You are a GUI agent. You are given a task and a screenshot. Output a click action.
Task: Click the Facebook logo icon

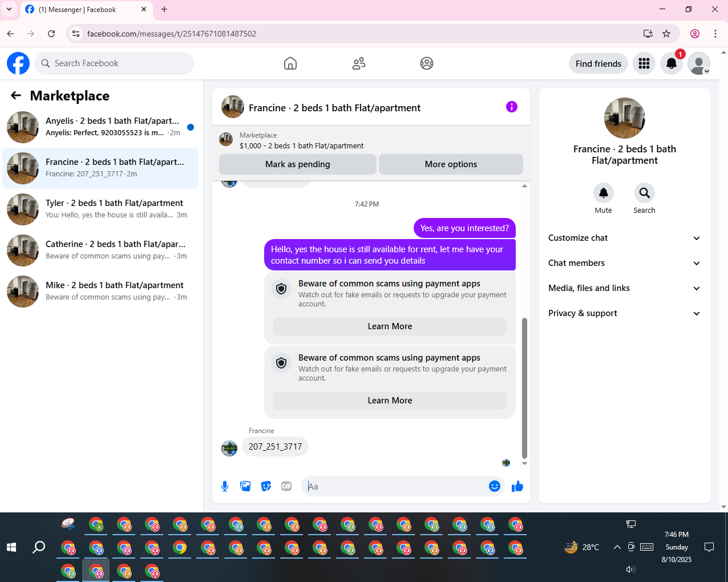[x=18, y=63]
